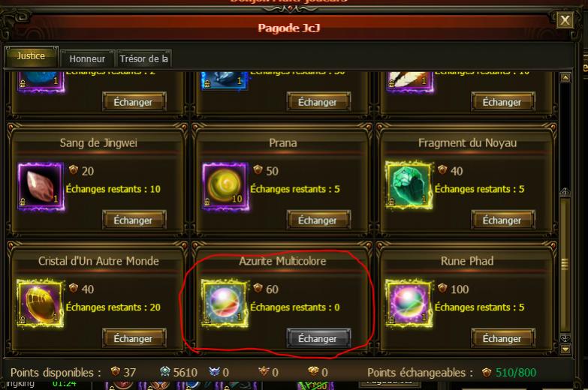Click Échanger under Fragment du Noyau

[503, 220]
